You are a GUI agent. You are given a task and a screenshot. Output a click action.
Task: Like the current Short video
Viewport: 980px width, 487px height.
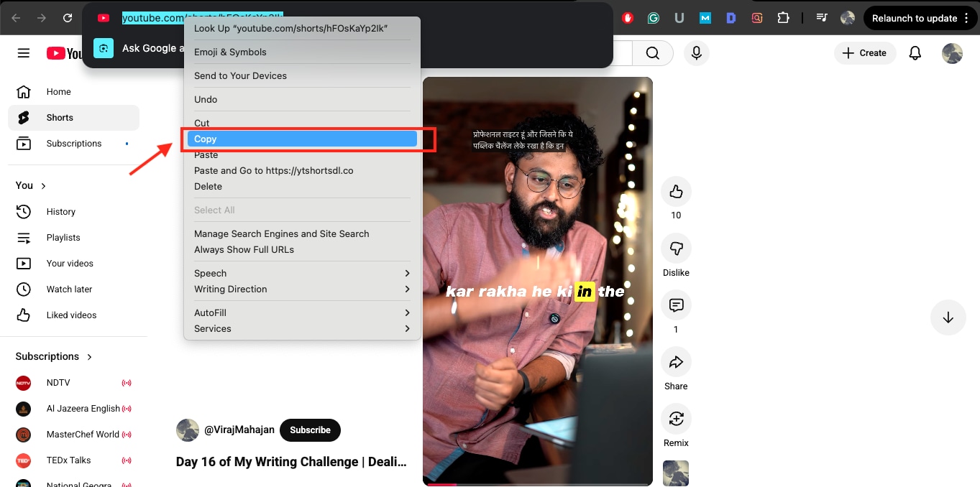(x=676, y=191)
